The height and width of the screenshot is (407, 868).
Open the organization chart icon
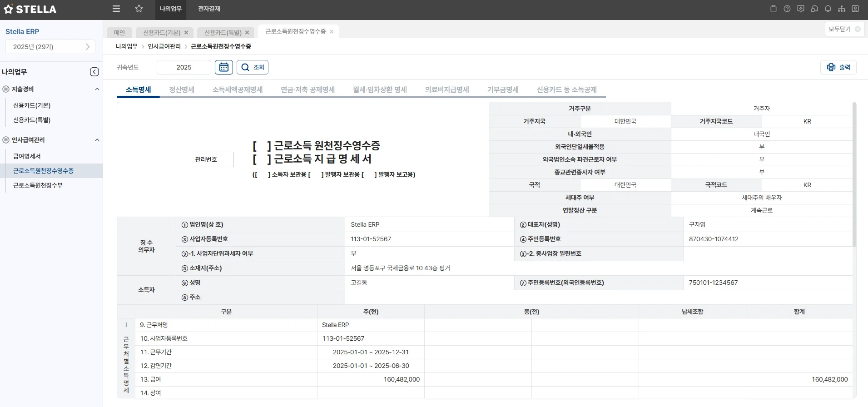(842, 9)
